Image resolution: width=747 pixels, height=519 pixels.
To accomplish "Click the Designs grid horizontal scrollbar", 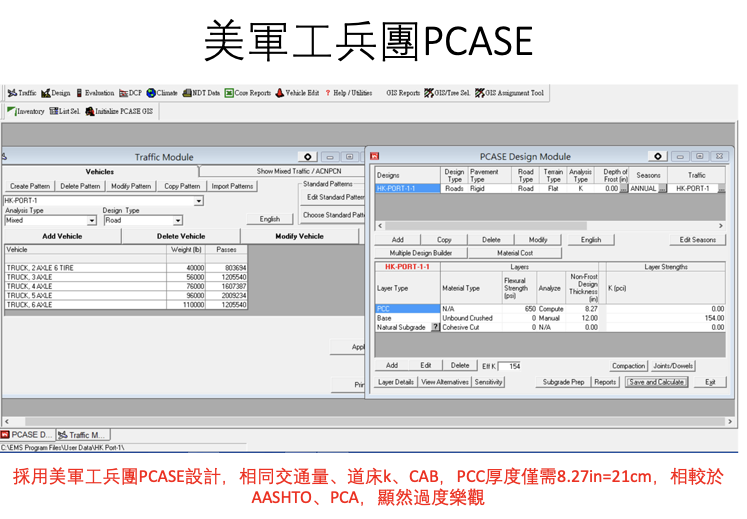I will pyautogui.click(x=550, y=226).
